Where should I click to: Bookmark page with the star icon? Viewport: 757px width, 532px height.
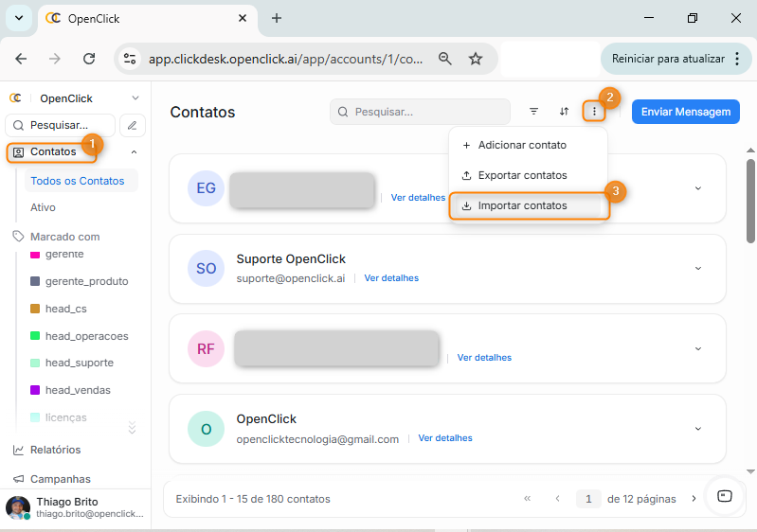(476, 59)
